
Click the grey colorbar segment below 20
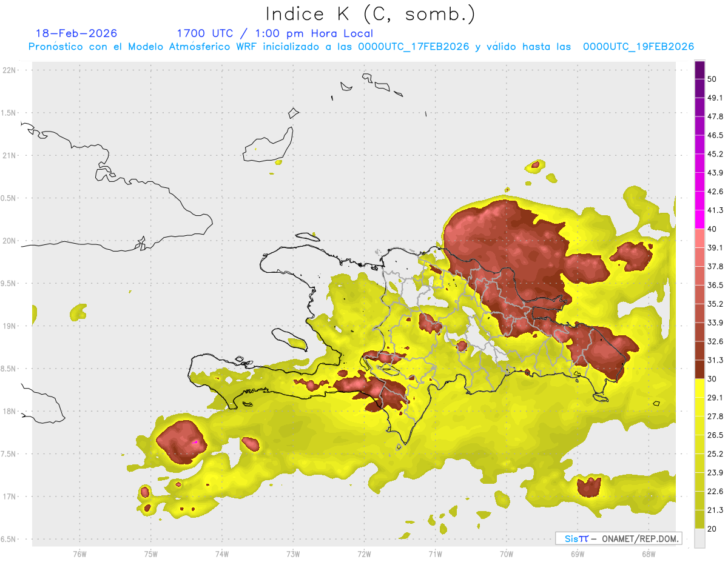[699, 538]
